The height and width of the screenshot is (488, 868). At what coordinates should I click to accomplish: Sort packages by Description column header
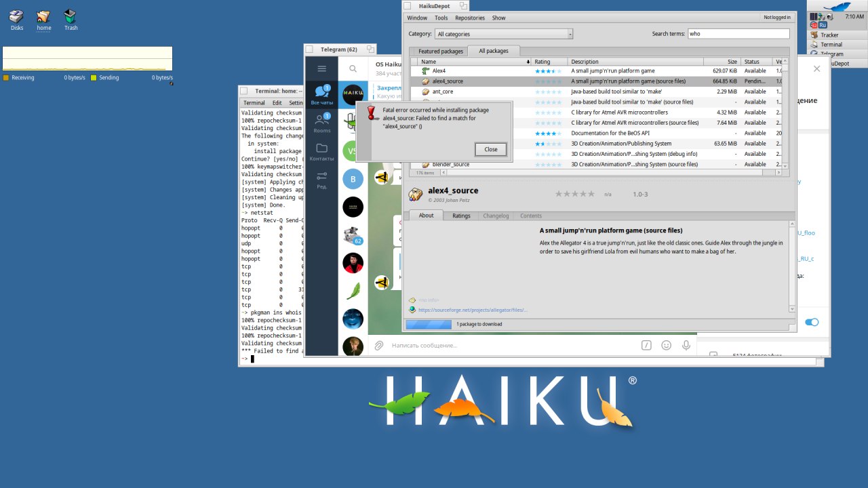tap(635, 62)
